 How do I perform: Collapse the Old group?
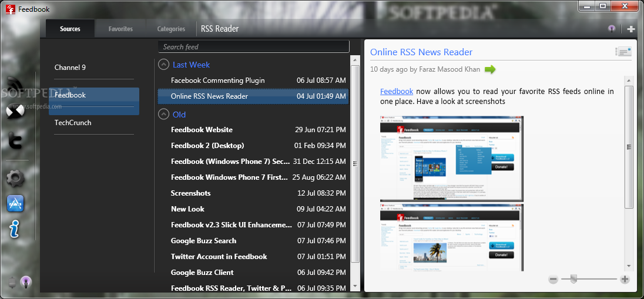pyautogui.click(x=163, y=114)
